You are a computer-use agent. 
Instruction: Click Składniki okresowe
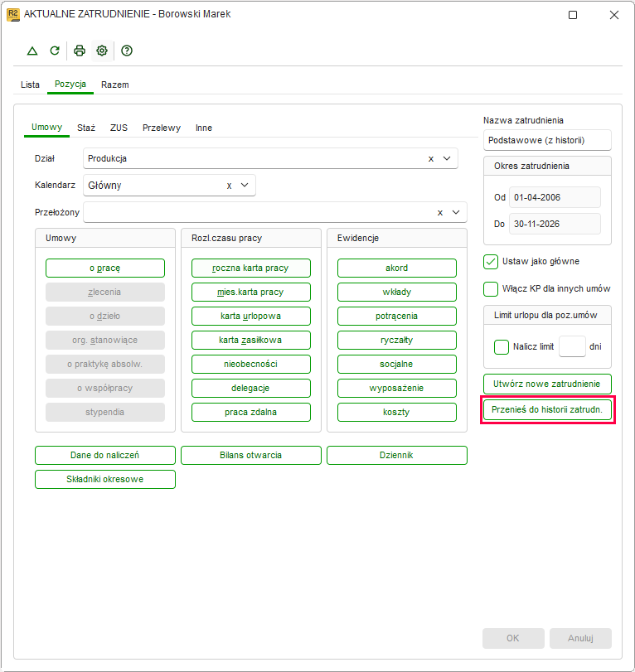[105, 479]
